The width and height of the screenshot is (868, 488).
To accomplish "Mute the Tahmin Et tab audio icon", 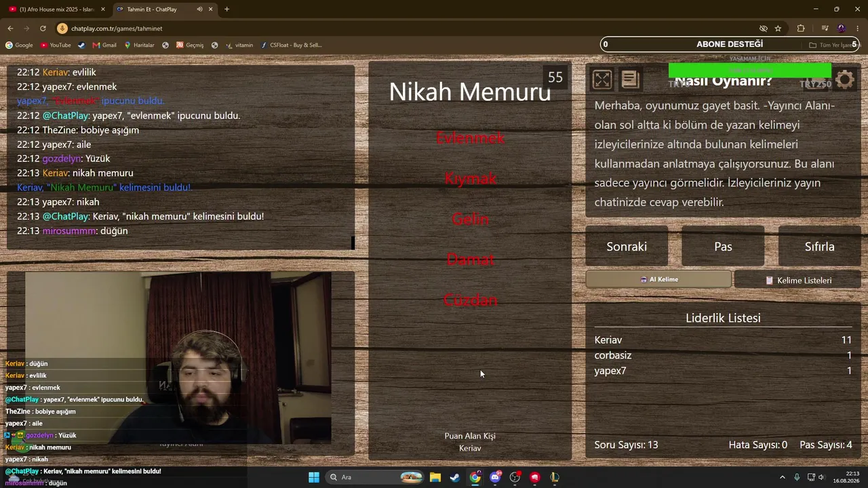I will coord(199,9).
